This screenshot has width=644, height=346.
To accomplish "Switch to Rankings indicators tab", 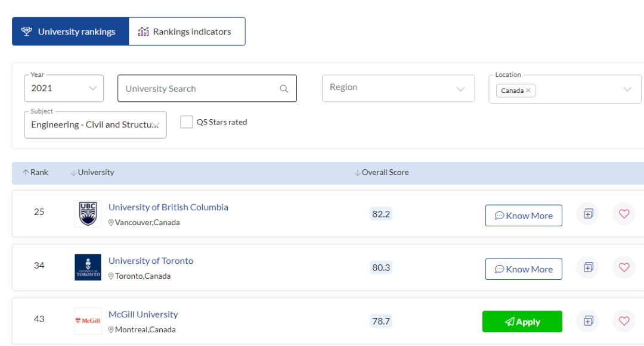I will pyautogui.click(x=187, y=32).
